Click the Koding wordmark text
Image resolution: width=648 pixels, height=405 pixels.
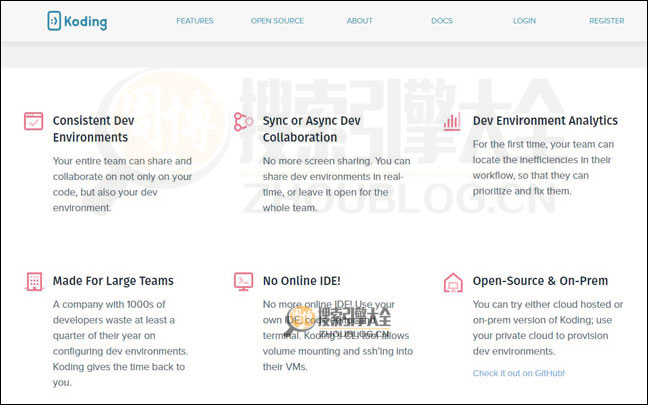click(86, 22)
